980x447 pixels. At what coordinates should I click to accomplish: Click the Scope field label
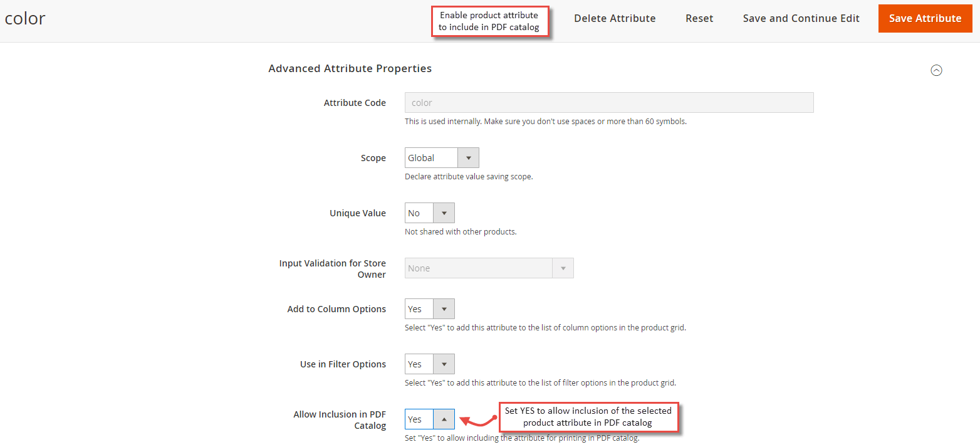coord(373,158)
